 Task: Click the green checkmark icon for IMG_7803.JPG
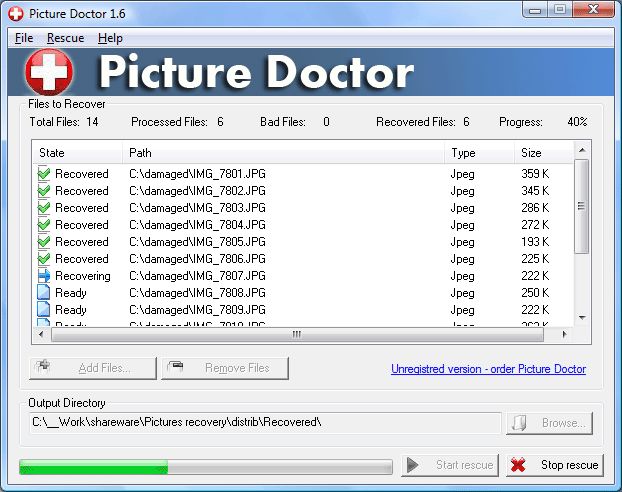pyautogui.click(x=44, y=208)
